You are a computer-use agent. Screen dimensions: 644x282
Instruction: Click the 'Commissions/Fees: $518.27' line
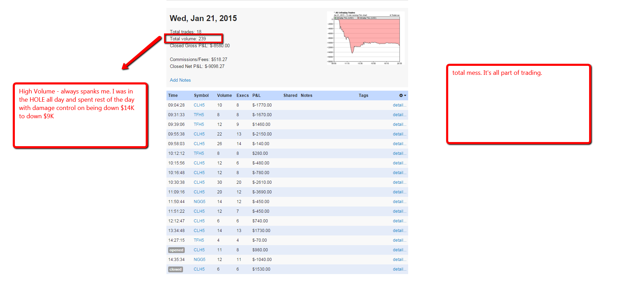pyautogui.click(x=199, y=60)
